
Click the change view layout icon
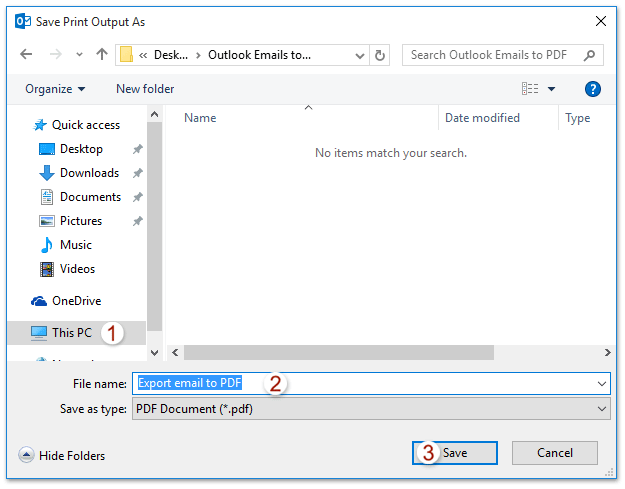tap(530, 89)
